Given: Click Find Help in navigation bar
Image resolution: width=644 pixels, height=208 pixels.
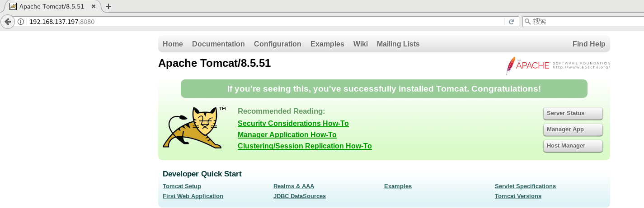Looking at the screenshot, I should 589,44.
